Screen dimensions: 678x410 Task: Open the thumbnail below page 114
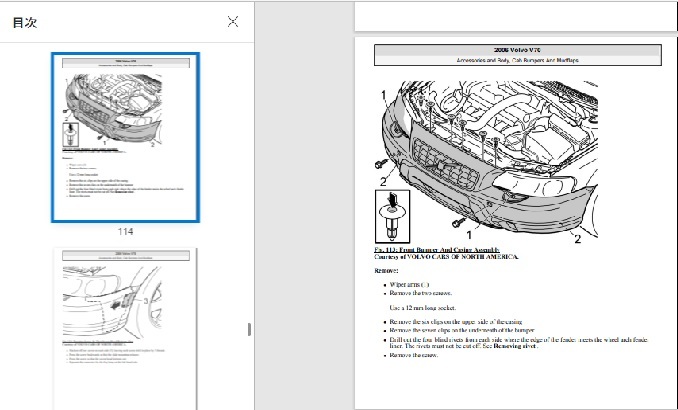click(125, 329)
